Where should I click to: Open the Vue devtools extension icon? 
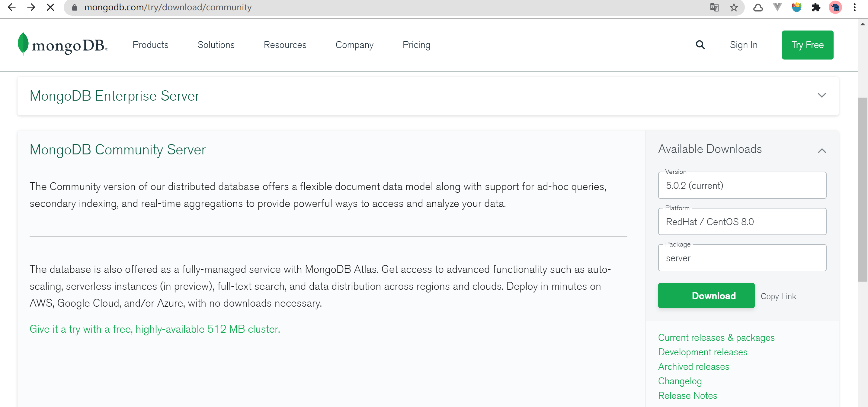777,8
